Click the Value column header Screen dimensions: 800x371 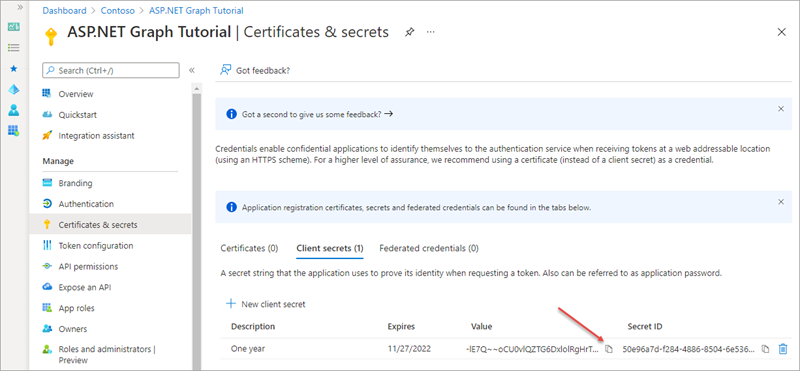click(482, 327)
